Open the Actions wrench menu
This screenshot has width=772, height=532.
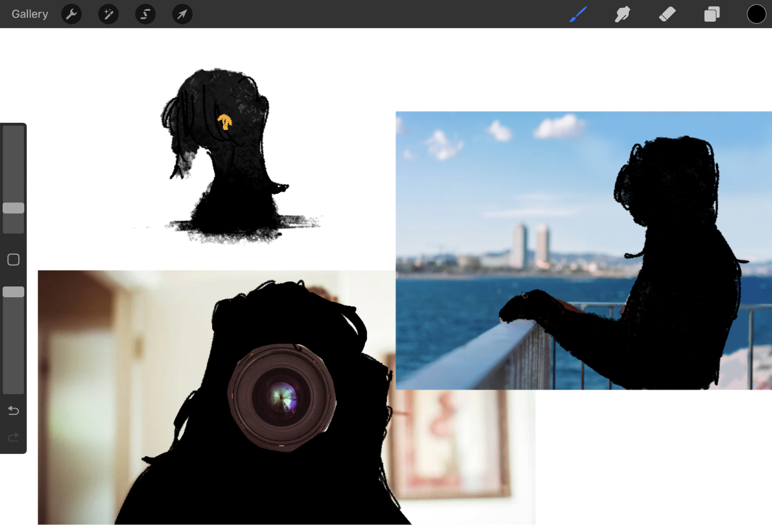click(71, 14)
